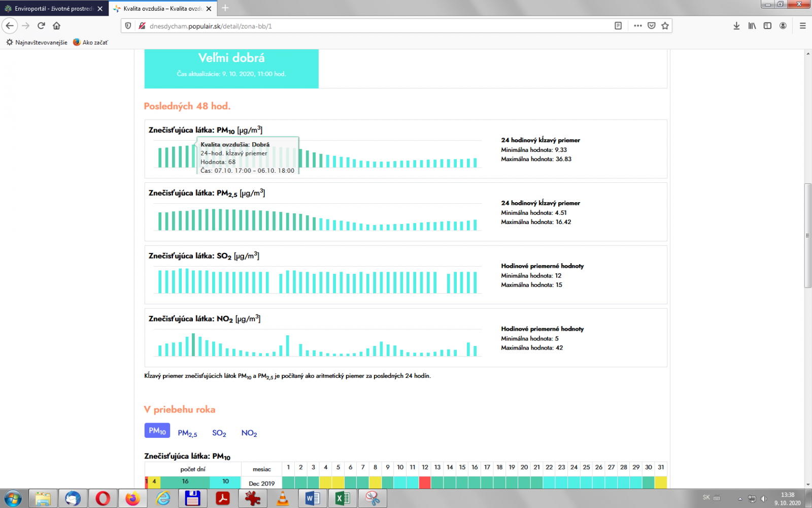Image resolution: width=812 pixels, height=508 pixels.
Task: Reload the current page
Action: tap(41, 26)
